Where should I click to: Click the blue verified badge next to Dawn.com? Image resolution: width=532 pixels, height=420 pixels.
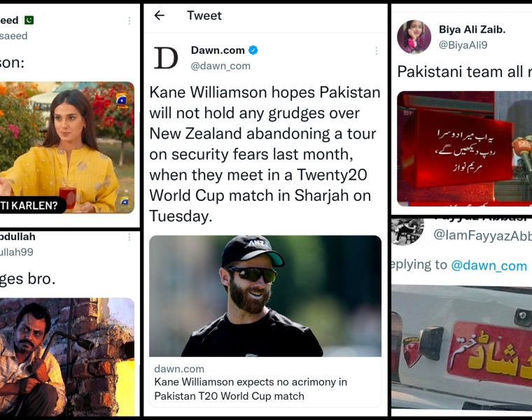coord(253,50)
